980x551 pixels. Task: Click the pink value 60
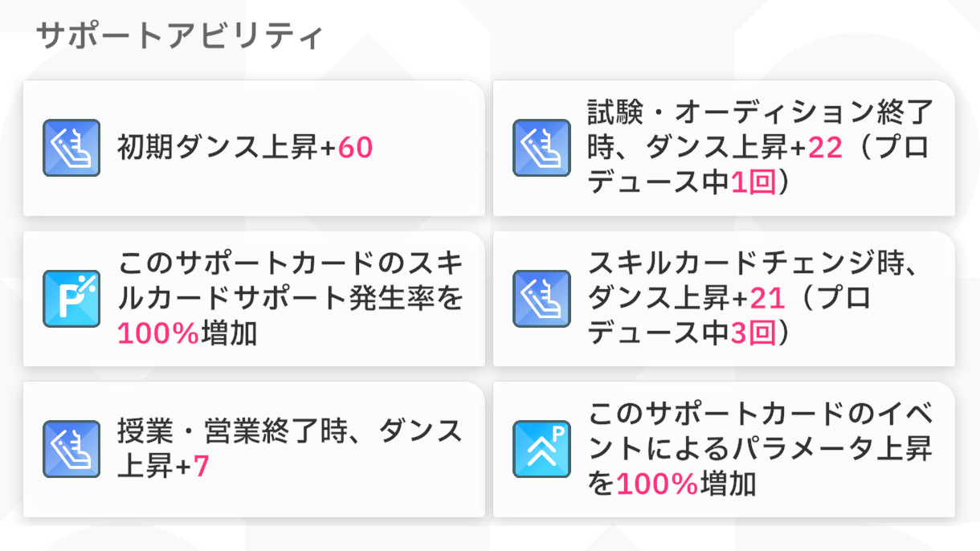point(356,149)
